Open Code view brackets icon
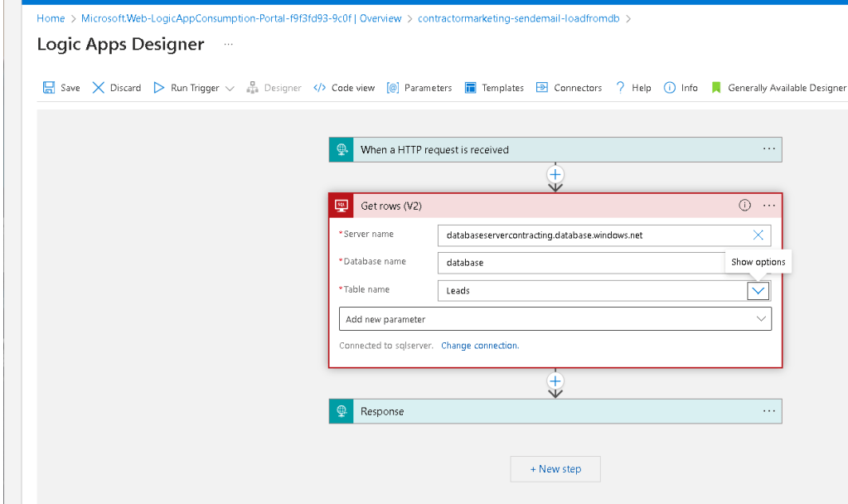This screenshot has height=504, width=848. [320, 88]
